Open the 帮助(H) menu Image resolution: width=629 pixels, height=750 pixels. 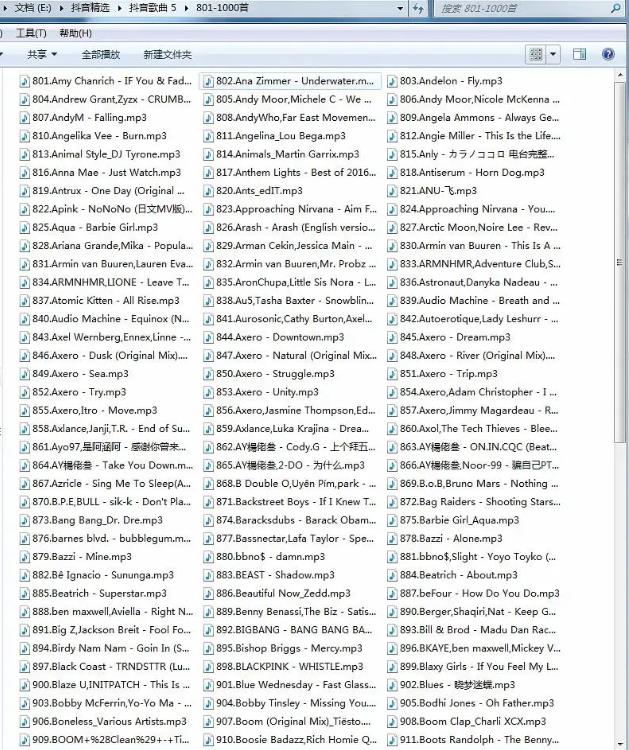[76, 33]
